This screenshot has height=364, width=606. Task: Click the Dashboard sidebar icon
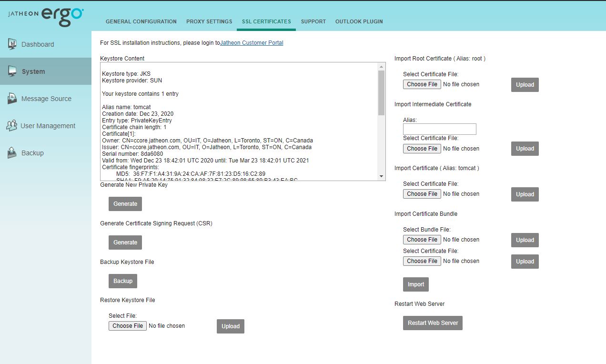[12, 44]
